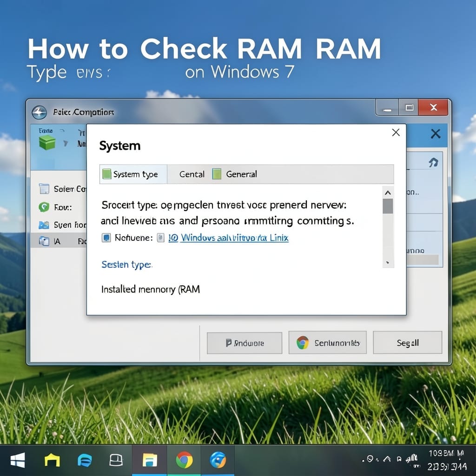Expand the dropdown arrow beside green cube
This screenshot has height=476, width=476.
66,143
